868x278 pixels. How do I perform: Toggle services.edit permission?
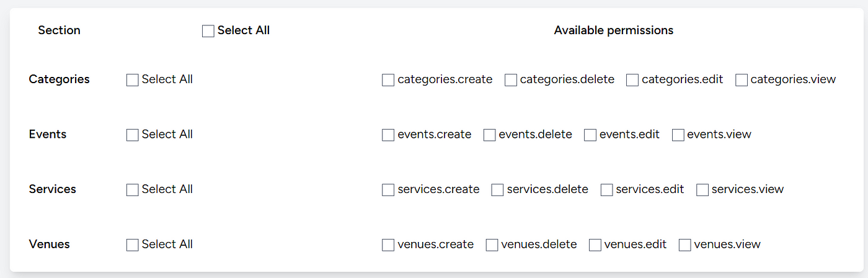pyautogui.click(x=607, y=190)
